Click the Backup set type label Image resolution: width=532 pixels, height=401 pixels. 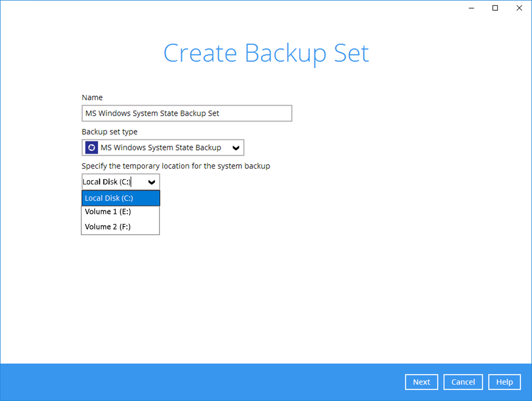[109, 132]
